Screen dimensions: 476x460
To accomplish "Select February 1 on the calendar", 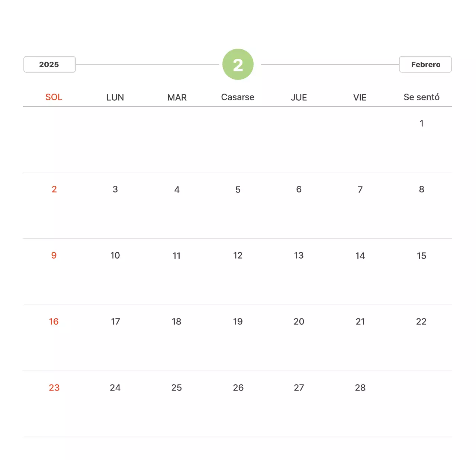I will tap(421, 123).
